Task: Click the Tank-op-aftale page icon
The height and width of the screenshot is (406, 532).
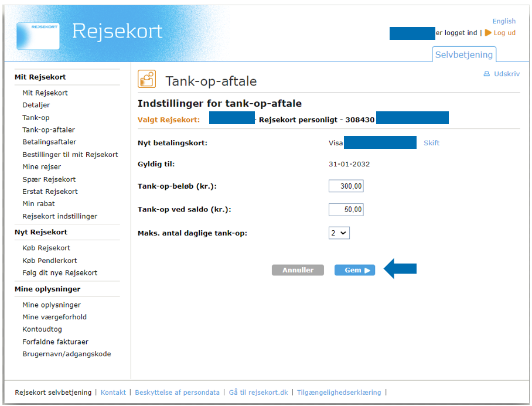Action: 146,79
